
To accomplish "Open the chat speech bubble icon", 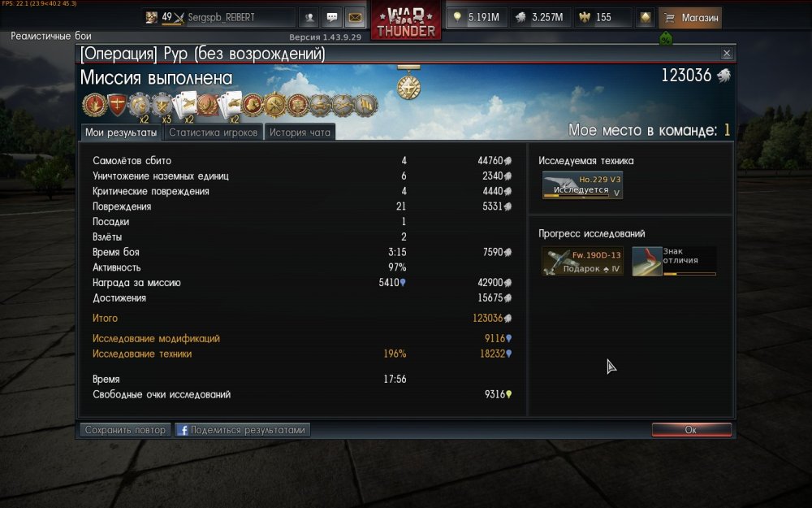I will click(x=332, y=18).
